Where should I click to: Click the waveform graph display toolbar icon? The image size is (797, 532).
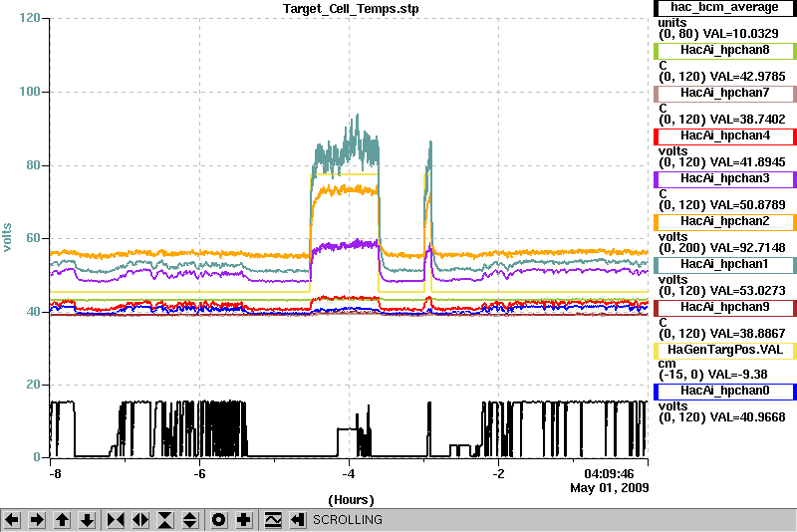click(x=273, y=520)
